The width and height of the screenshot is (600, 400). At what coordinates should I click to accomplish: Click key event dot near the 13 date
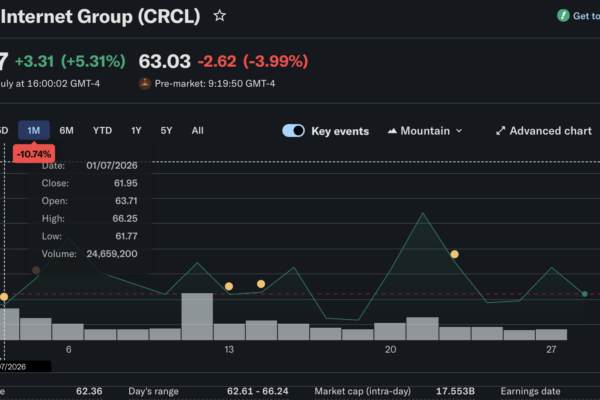click(x=229, y=286)
